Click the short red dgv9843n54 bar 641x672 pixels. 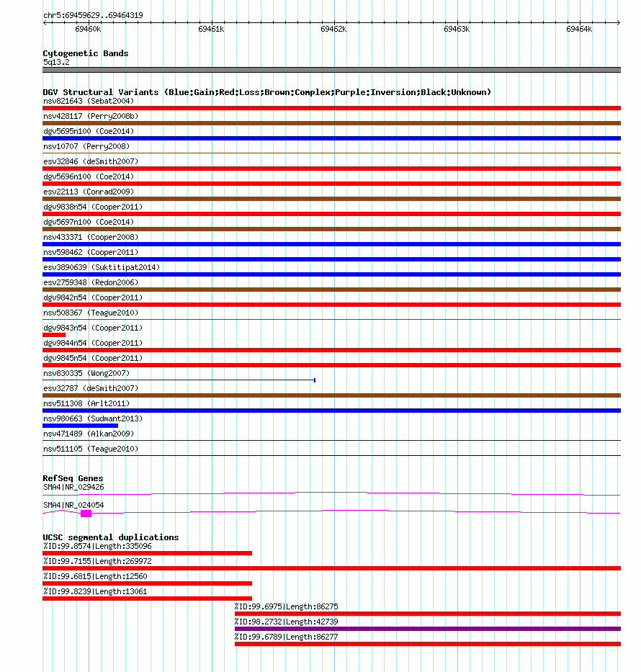[54, 335]
